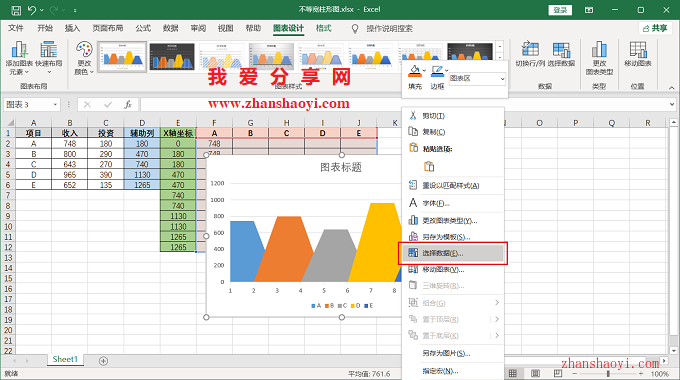Click zoom in plus button
680x380 pixels.
(641, 373)
